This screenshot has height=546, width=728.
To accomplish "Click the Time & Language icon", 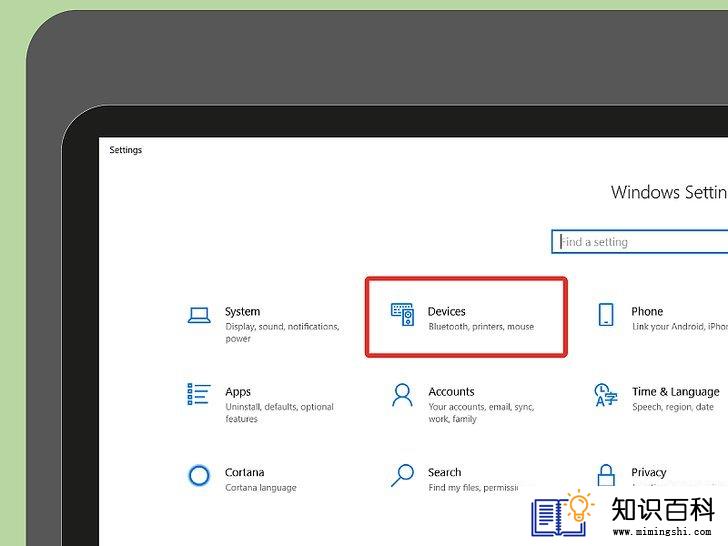I will click(606, 395).
